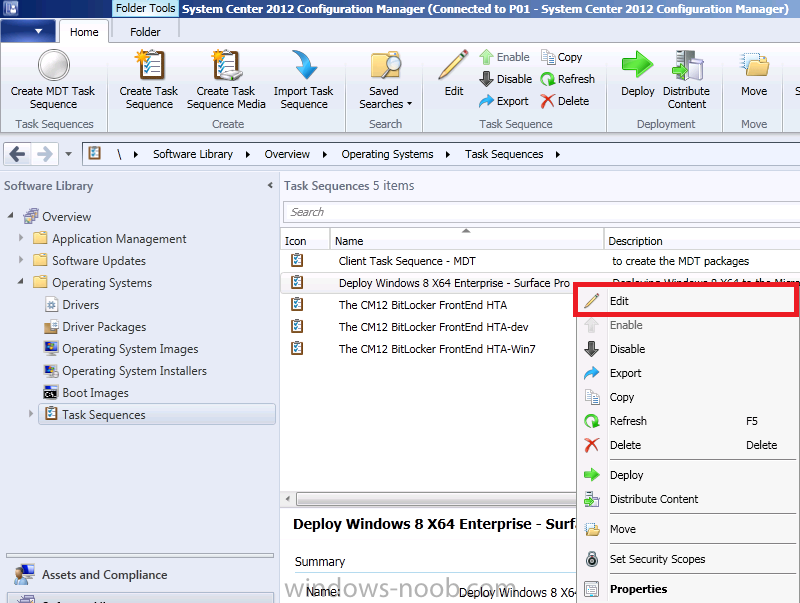Click Operating Systems in breadcrumb path
This screenshot has width=800, height=603.
tap(387, 154)
